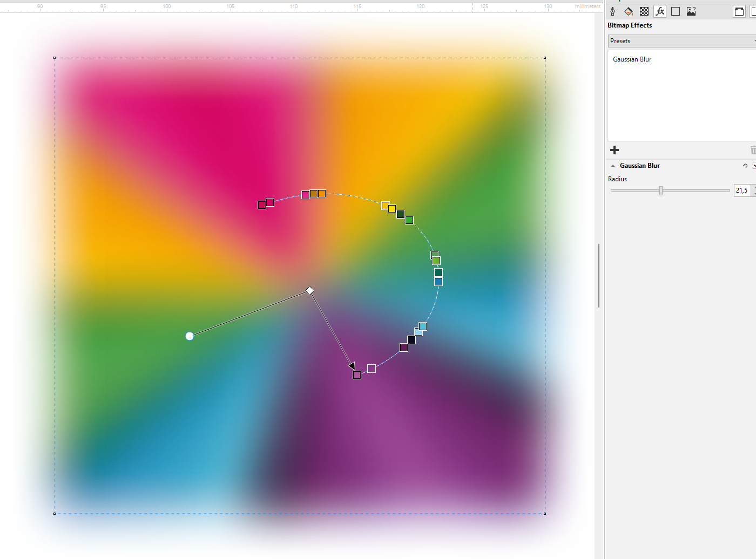Select the black color node near cyan

point(411,340)
